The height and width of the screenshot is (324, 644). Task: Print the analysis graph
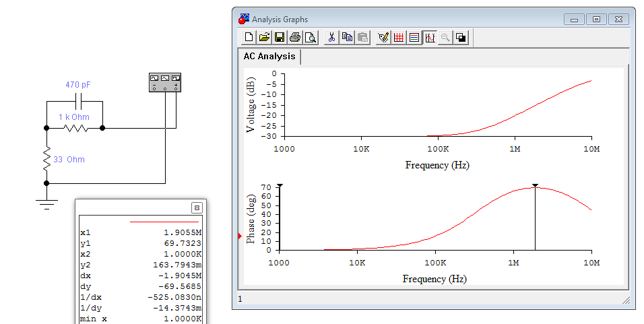295,37
